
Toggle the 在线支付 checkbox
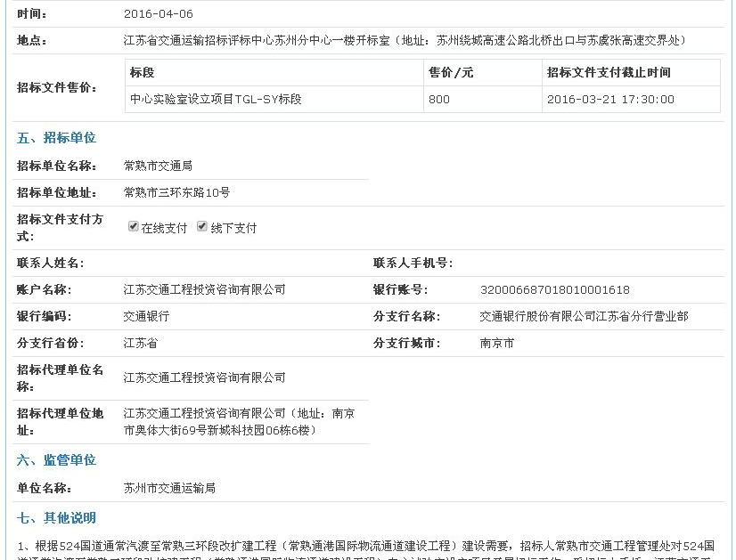point(134,227)
